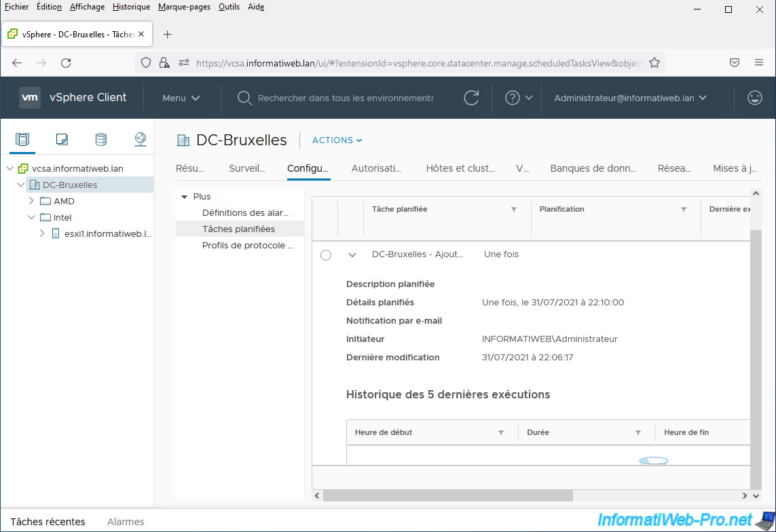Click the filter icon in Tâche planifiée column
This screenshot has width=776, height=532.
pos(514,210)
